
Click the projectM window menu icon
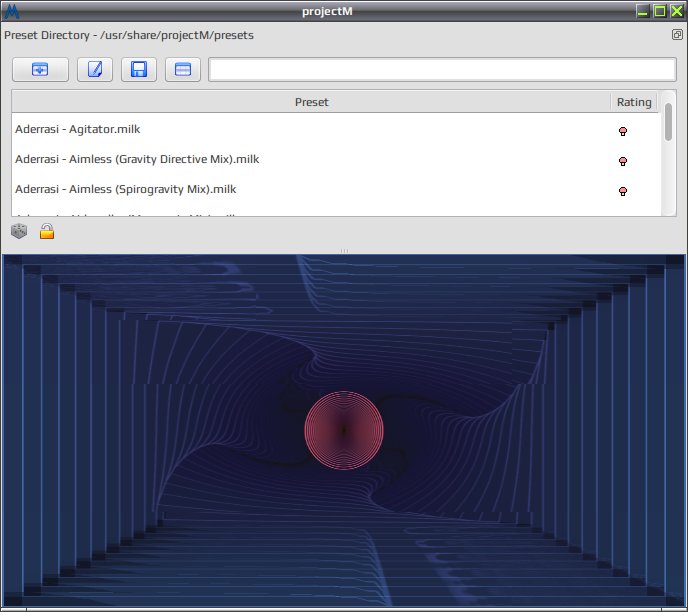[x=11, y=11]
